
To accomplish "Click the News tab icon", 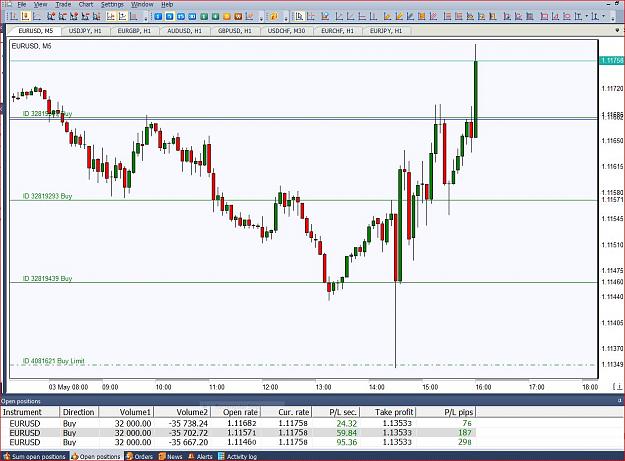I will 162,456.
